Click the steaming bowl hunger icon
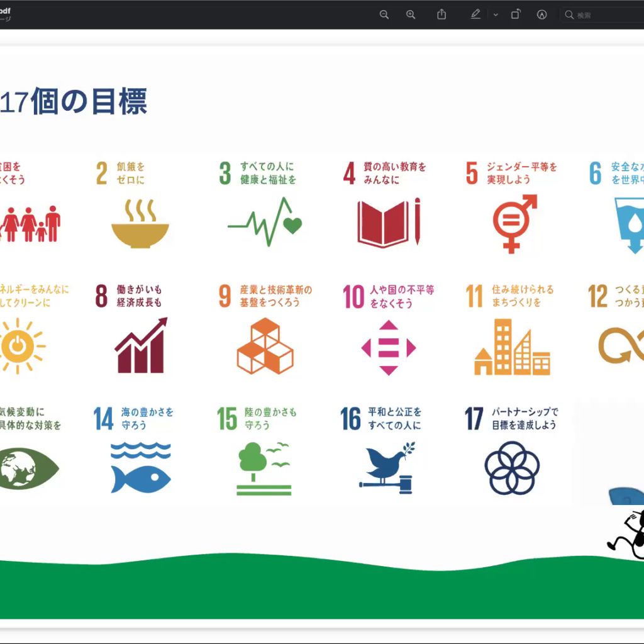This screenshot has height=644, width=644. (x=140, y=223)
